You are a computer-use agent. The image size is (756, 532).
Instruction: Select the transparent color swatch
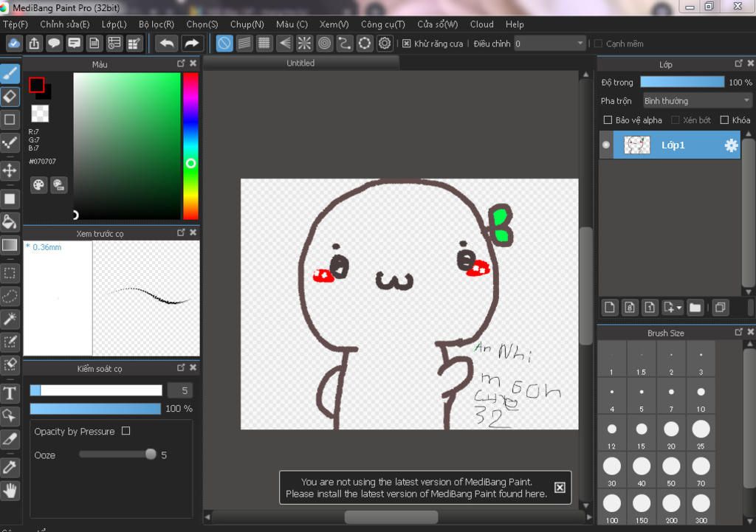[x=40, y=114]
